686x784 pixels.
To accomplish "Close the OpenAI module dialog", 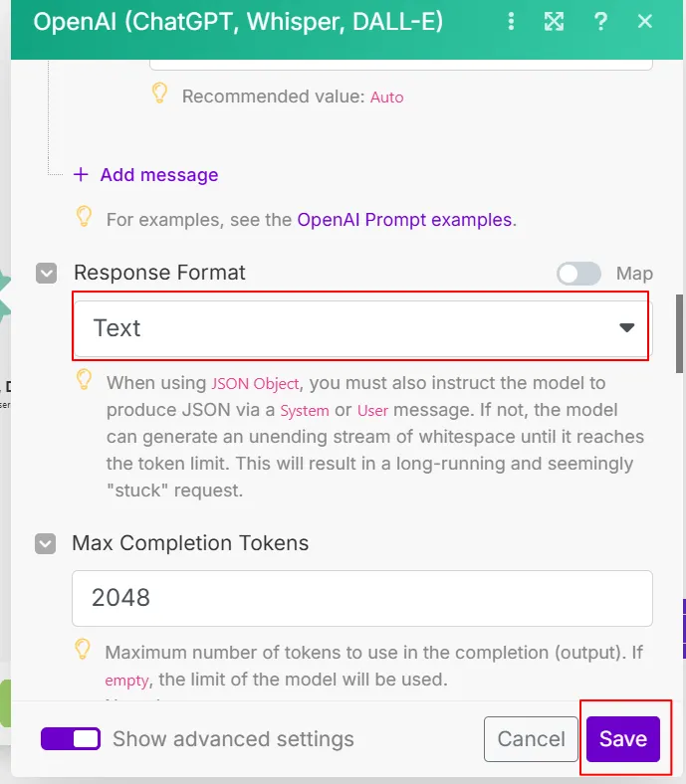I will [645, 21].
